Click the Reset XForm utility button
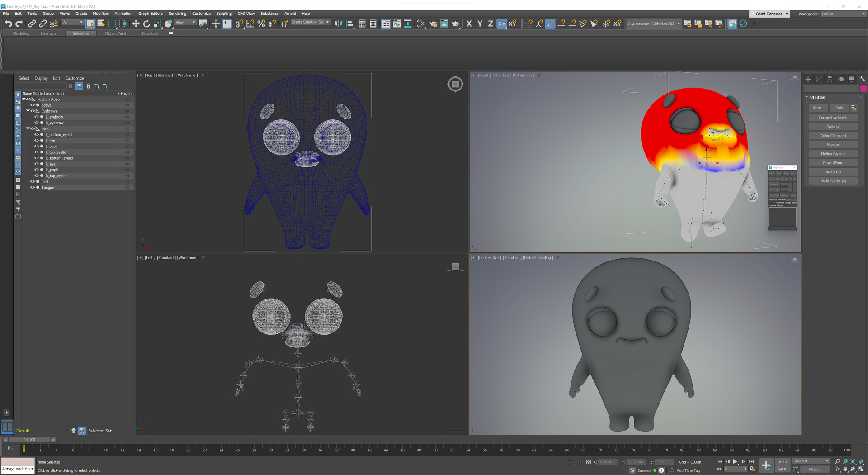 click(833, 163)
